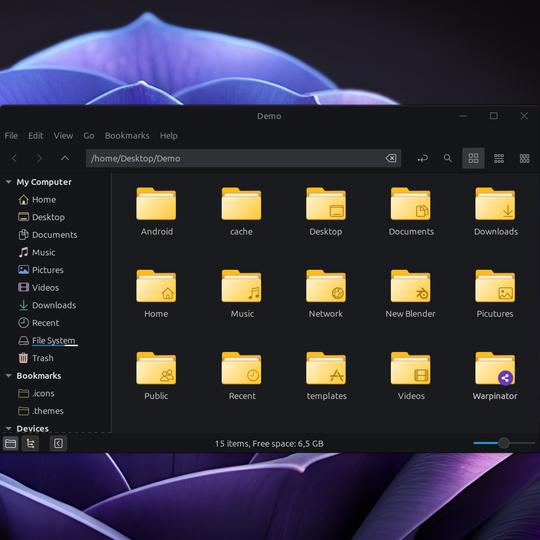
Task: Switch to icon view
Action: [x=473, y=158]
